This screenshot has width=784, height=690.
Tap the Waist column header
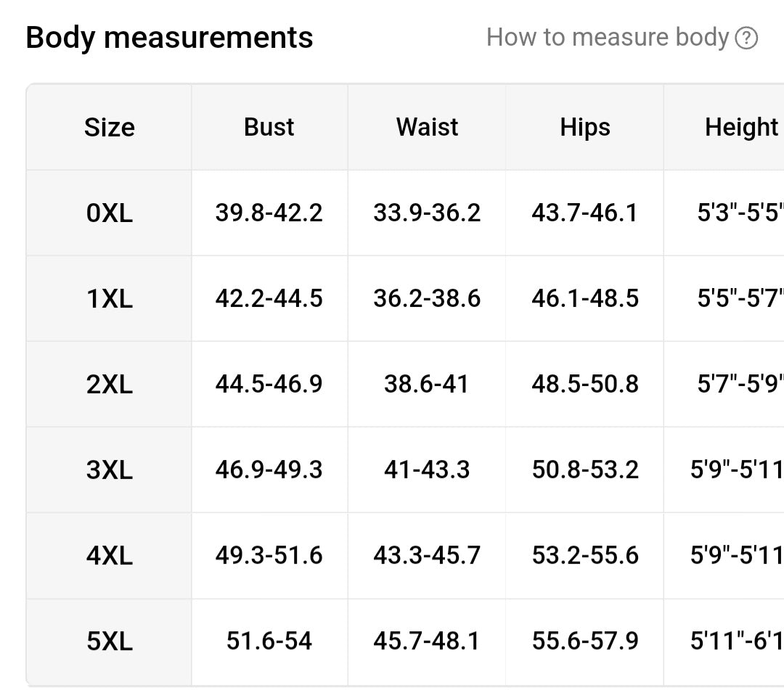427,127
